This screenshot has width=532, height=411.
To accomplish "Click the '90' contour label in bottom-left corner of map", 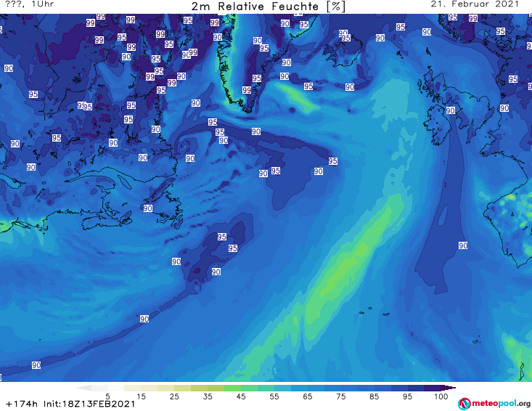I will tap(36, 365).
